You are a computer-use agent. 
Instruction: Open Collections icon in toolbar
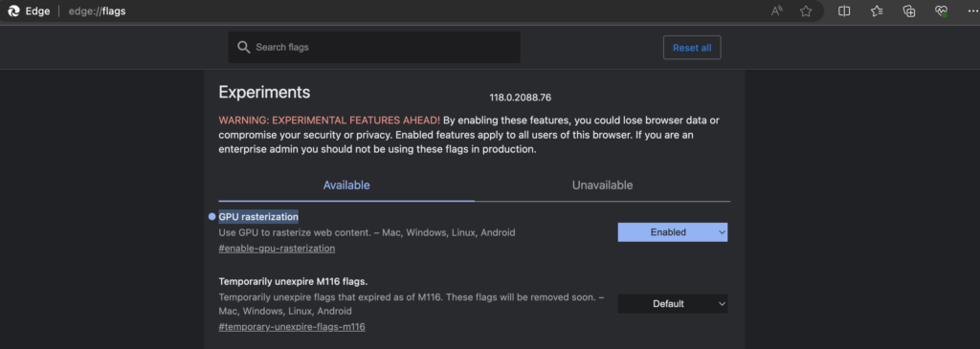909,11
